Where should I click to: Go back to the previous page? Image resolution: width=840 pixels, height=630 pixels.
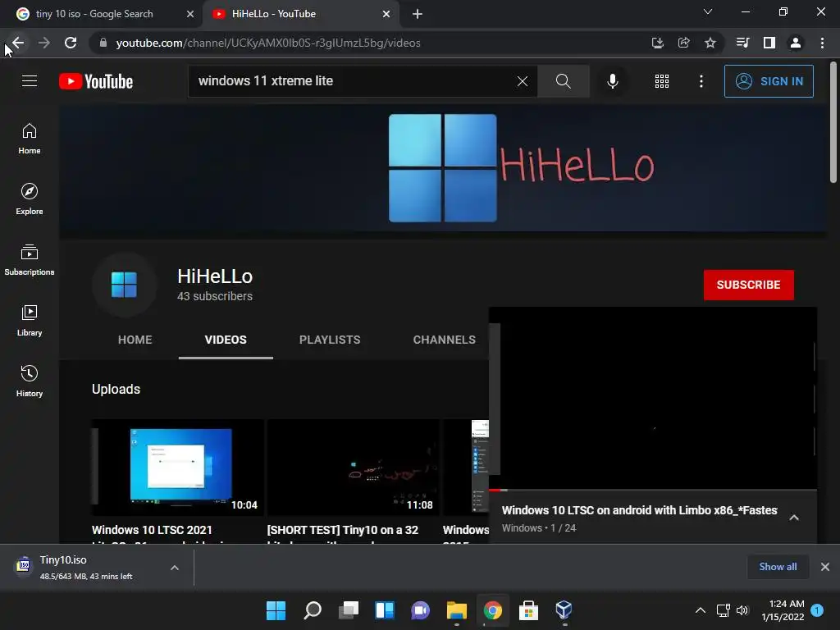point(18,43)
